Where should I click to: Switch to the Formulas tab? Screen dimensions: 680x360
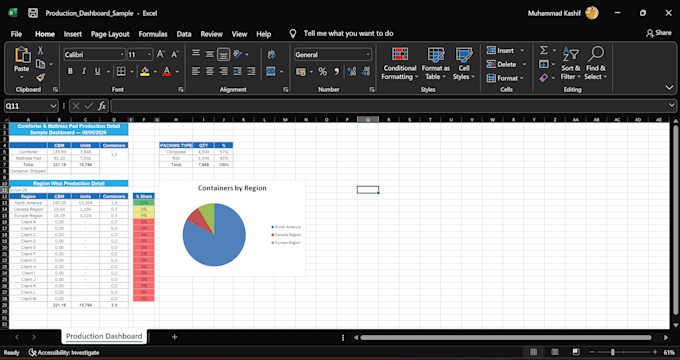pyautogui.click(x=153, y=34)
